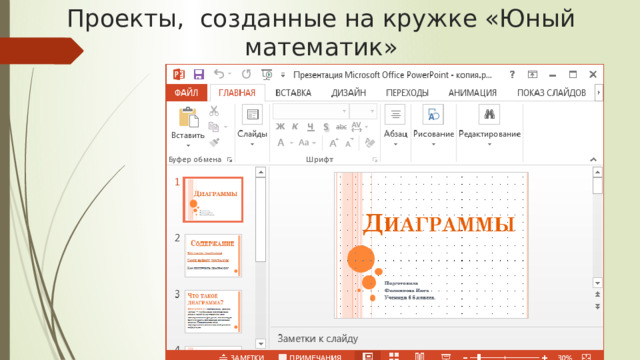Open PowerPoint Help question mark
This screenshot has width=640, height=360.
click(x=512, y=74)
